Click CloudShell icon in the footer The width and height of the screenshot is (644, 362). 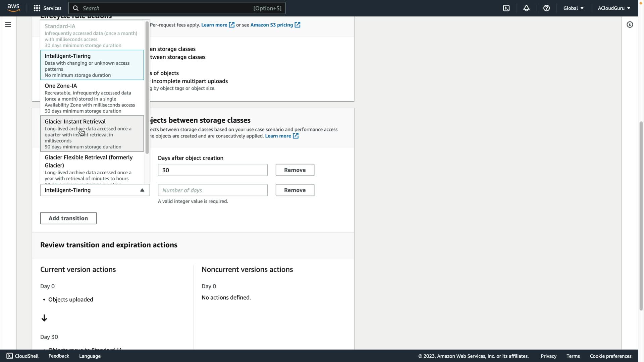(x=10, y=356)
